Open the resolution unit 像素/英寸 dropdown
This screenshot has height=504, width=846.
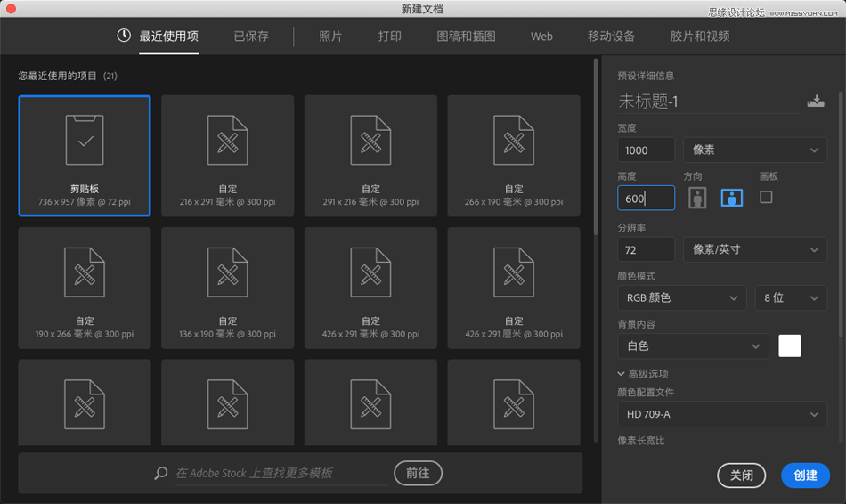755,250
